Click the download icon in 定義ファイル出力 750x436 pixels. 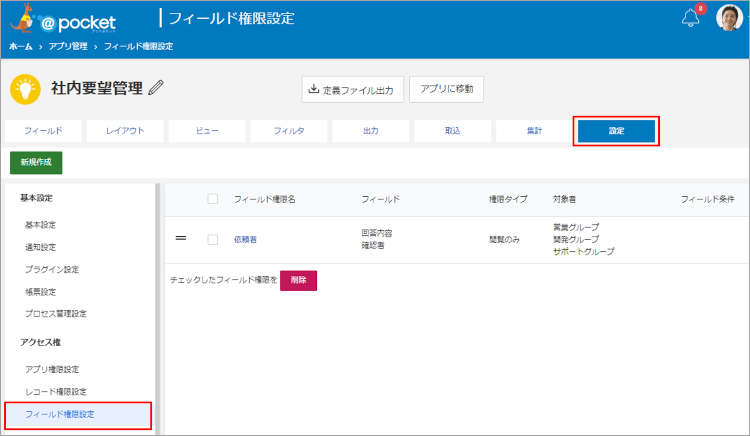(x=313, y=89)
